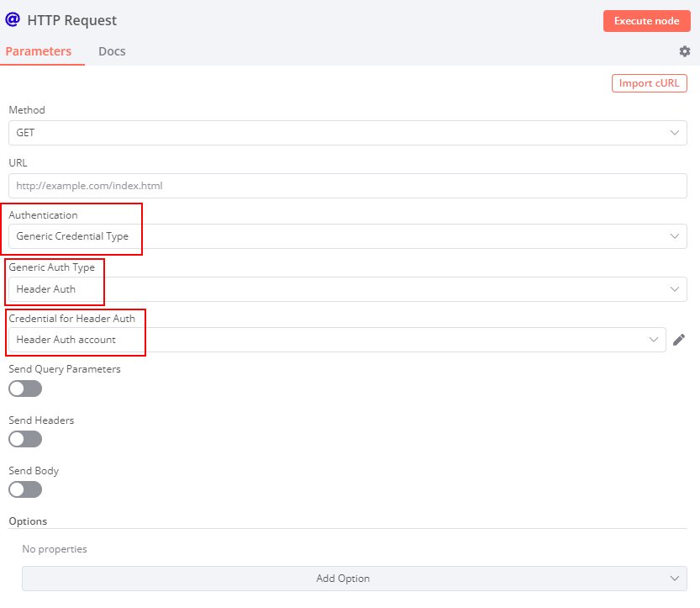This screenshot has height=608, width=700.
Task: Click the No properties area under Options
Action: [55, 548]
